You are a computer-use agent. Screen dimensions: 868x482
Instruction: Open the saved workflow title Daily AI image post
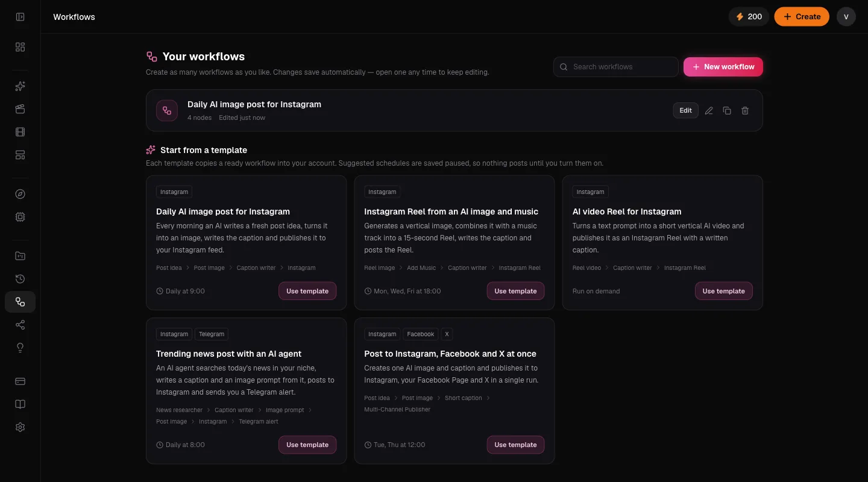coord(254,104)
